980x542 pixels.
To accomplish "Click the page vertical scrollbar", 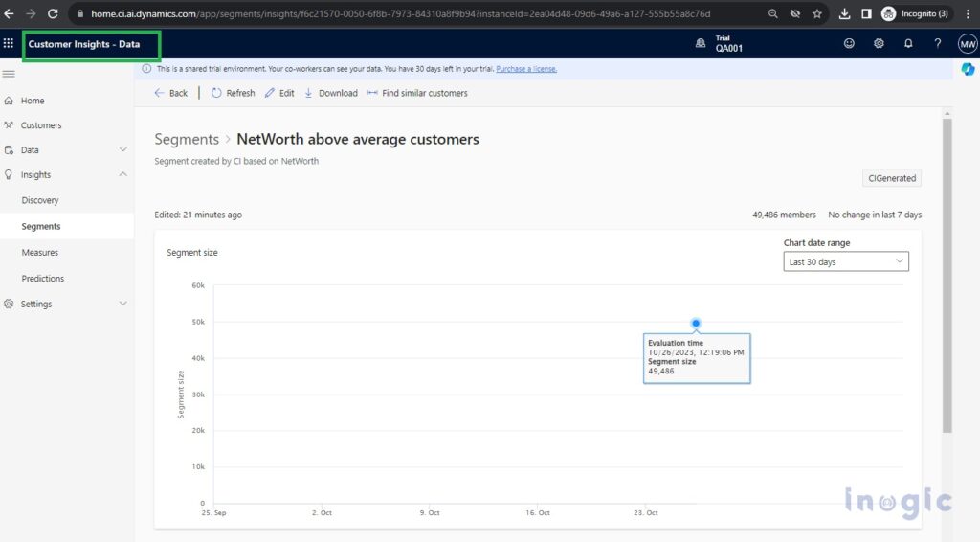I will [947, 275].
